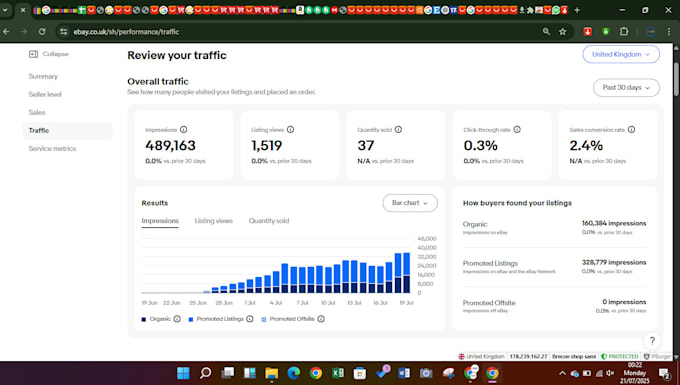Click the 1,519 listing views value
This screenshot has width=680, height=385.
click(267, 146)
